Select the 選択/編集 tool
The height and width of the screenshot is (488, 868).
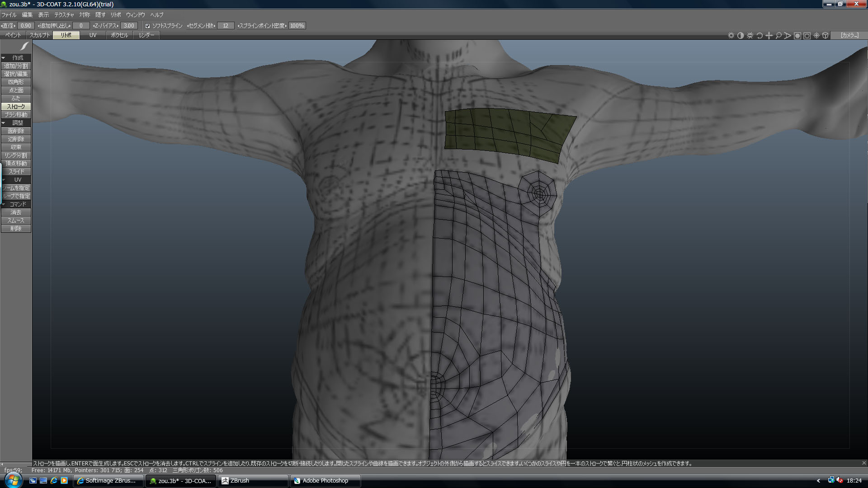click(16, 74)
